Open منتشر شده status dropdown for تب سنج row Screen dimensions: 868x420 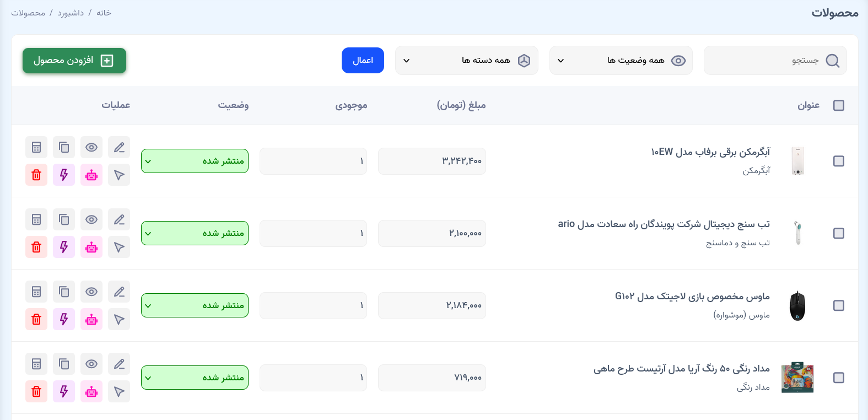[x=195, y=233]
